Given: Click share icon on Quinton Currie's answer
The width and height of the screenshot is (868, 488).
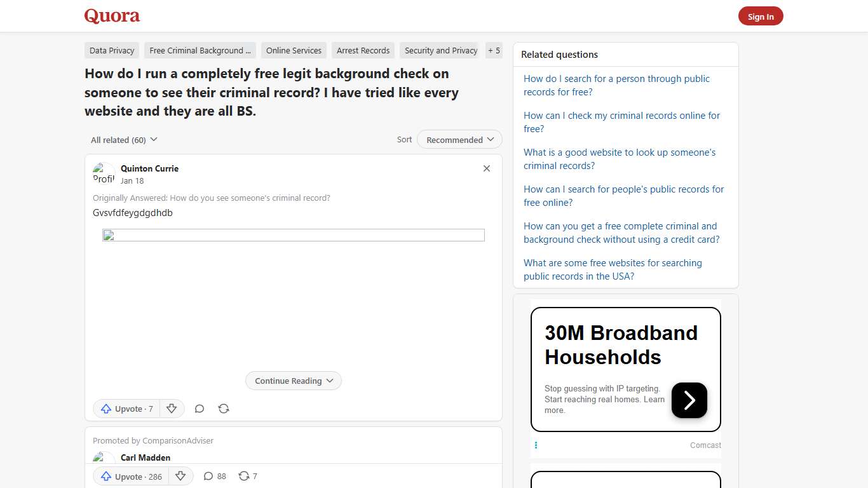Looking at the screenshot, I should point(224,409).
